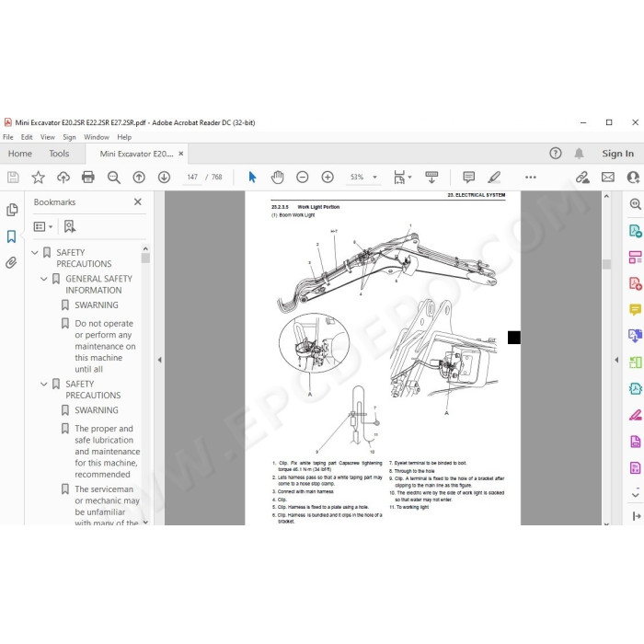Open the Attachments paperclip panel
Image resolution: width=644 pixels, height=644 pixels.
click(11, 262)
